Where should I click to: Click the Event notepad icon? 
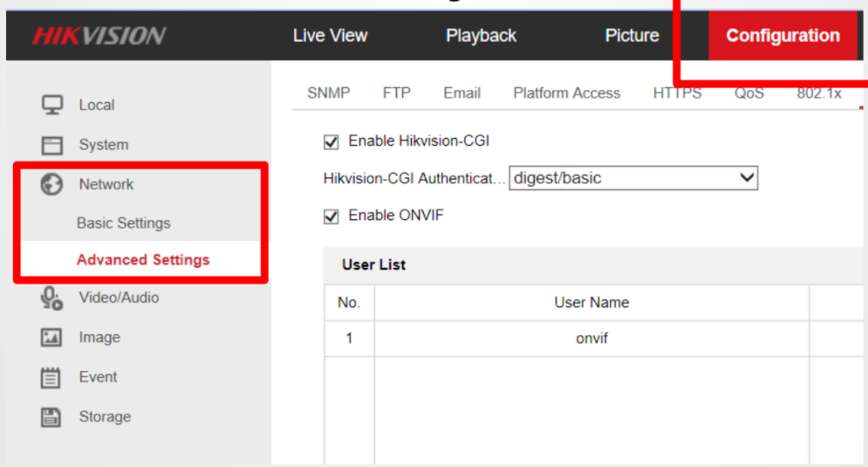[51, 377]
